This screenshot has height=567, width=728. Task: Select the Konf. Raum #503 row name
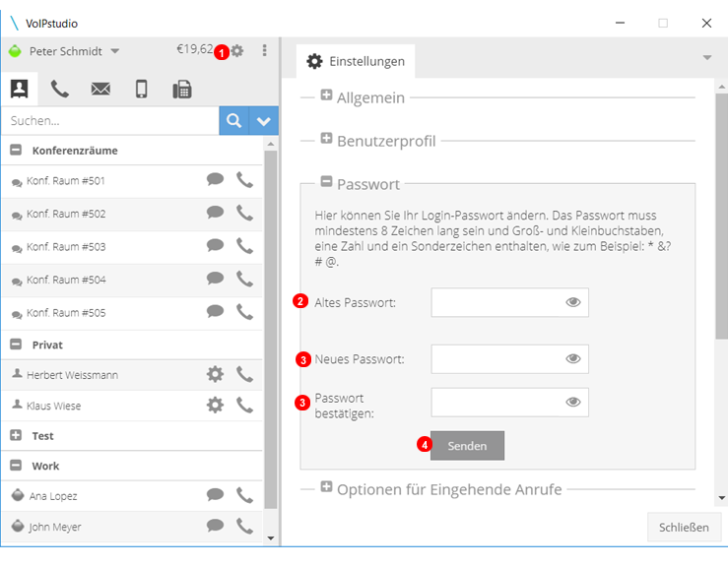[x=66, y=247]
